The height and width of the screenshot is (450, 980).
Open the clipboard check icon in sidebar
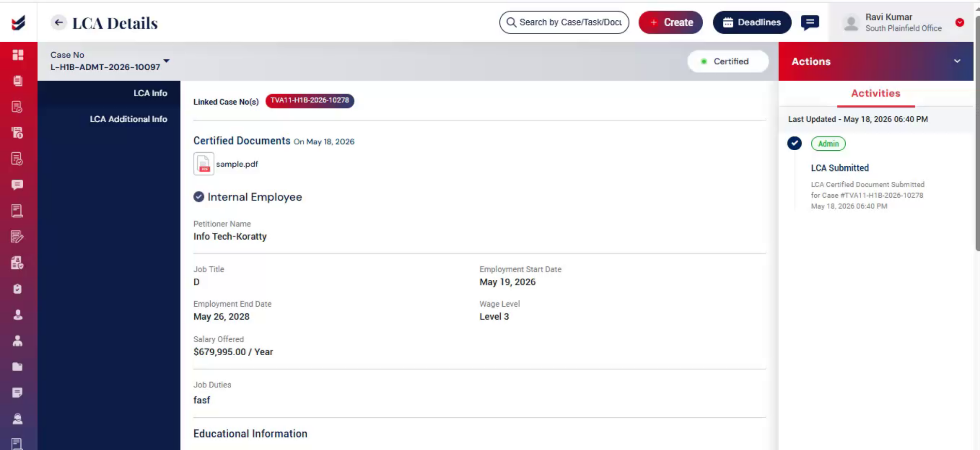tap(17, 289)
